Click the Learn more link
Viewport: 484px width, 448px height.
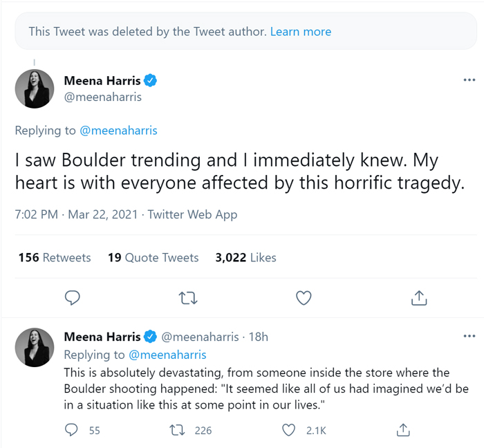(301, 32)
